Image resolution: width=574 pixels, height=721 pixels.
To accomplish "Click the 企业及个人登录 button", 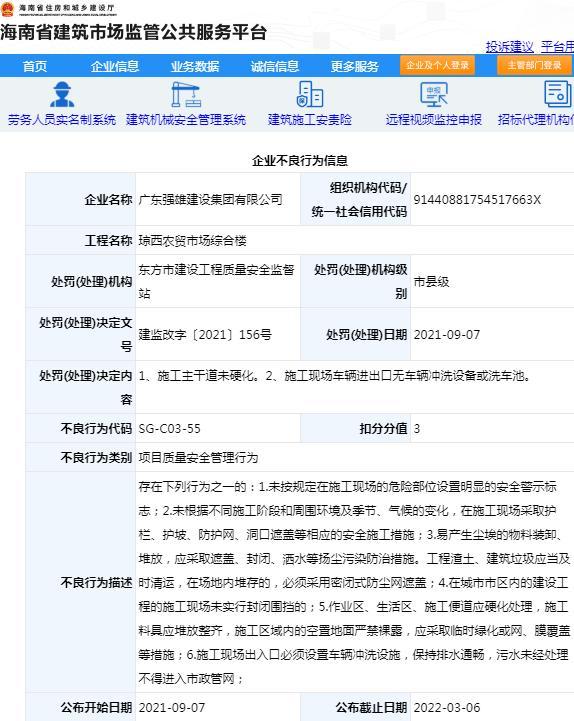I will pos(437,65).
